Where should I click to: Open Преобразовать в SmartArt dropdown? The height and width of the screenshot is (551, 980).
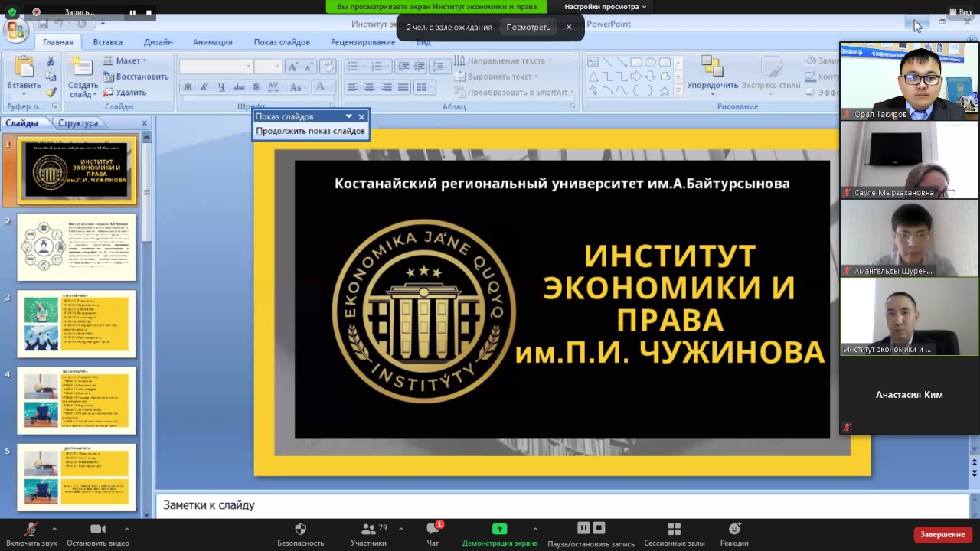[514, 93]
